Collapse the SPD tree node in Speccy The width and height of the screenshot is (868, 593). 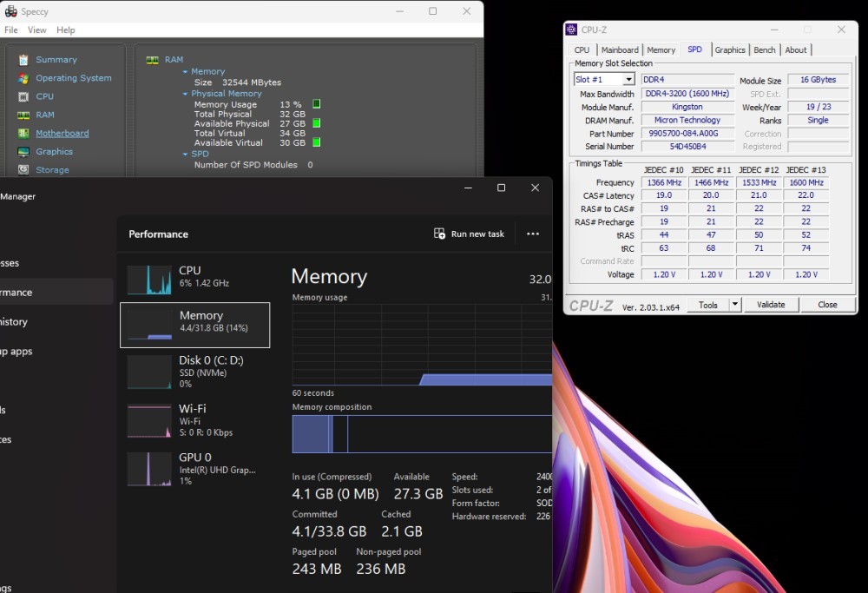click(x=185, y=154)
